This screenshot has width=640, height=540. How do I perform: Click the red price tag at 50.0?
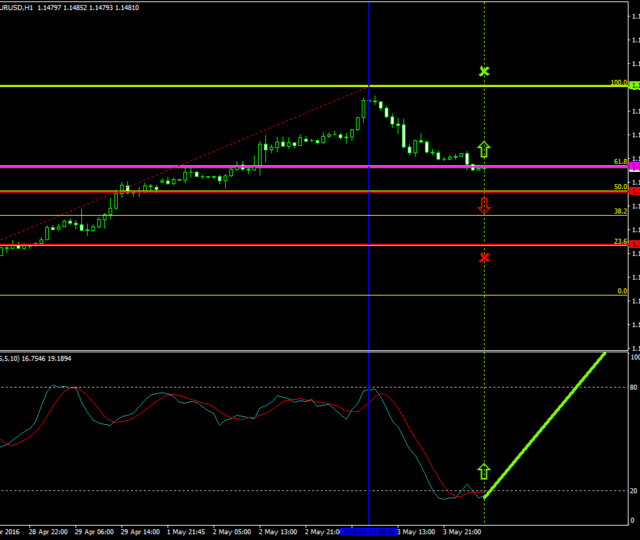[x=634, y=191]
